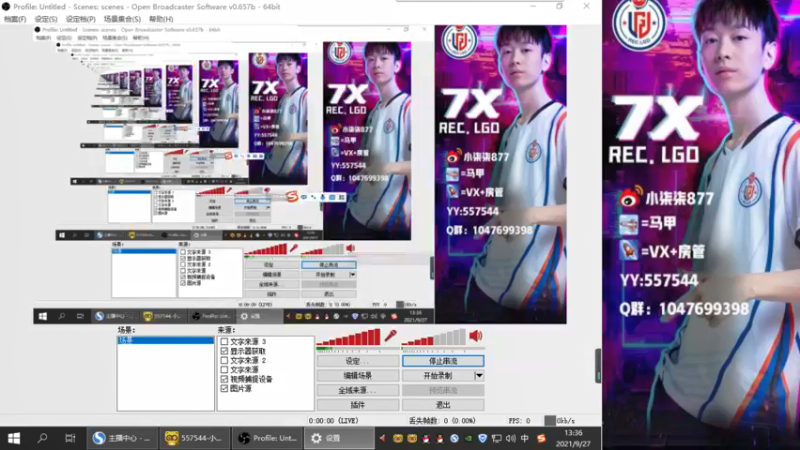Open the NVIDIA tray icon
800x450 pixels.
tap(468, 438)
